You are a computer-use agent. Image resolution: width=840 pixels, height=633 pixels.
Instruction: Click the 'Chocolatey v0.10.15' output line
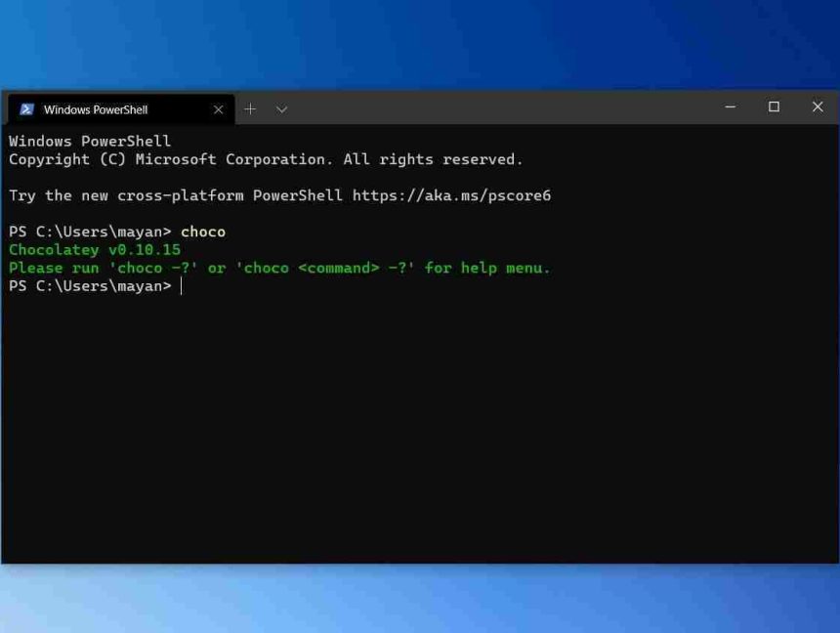click(x=95, y=250)
